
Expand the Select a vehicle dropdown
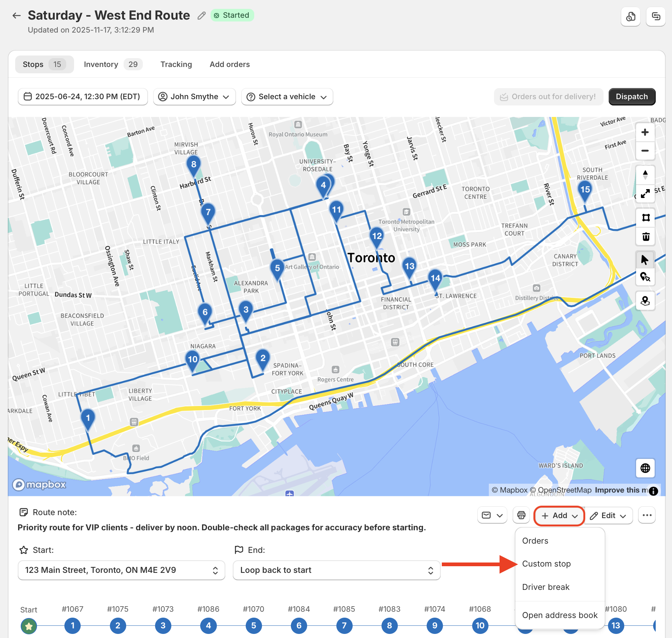point(287,97)
